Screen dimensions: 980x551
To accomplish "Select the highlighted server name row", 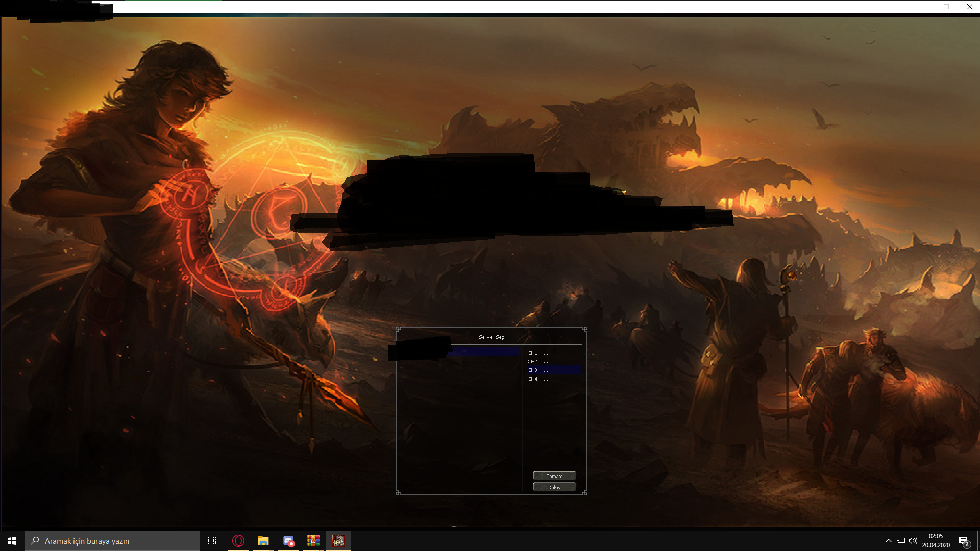I will pyautogui.click(x=459, y=352).
